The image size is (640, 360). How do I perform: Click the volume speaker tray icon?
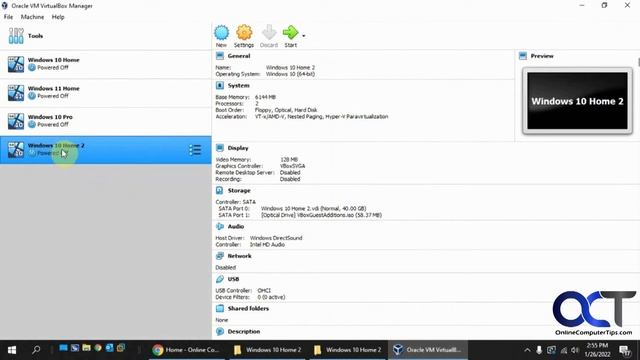pyautogui.click(x=575, y=350)
